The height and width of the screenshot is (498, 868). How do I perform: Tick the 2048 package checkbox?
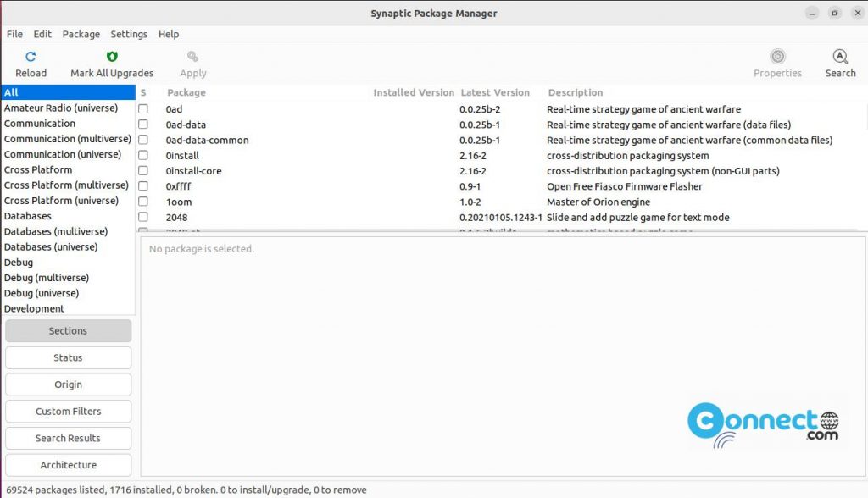pos(143,217)
